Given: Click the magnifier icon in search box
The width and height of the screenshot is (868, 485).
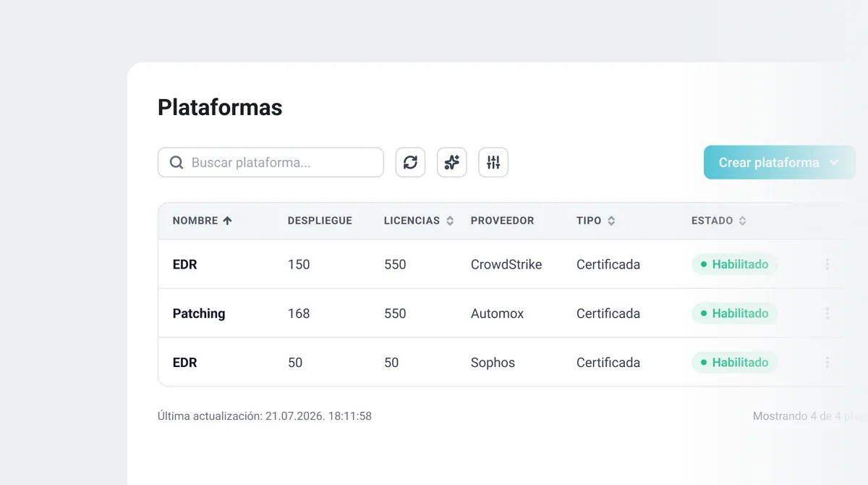Looking at the screenshot, I should [176, 162].
